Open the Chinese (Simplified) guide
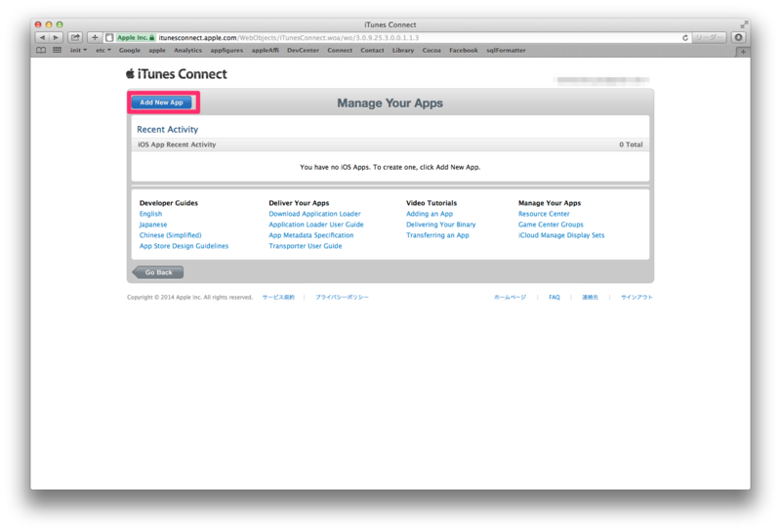781x532 pixels. click(170, 235)
